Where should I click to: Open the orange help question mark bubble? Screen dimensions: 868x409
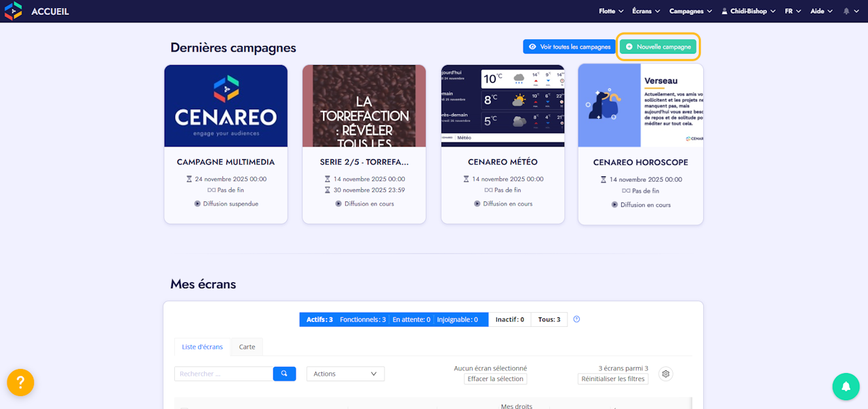coord(20,382)
